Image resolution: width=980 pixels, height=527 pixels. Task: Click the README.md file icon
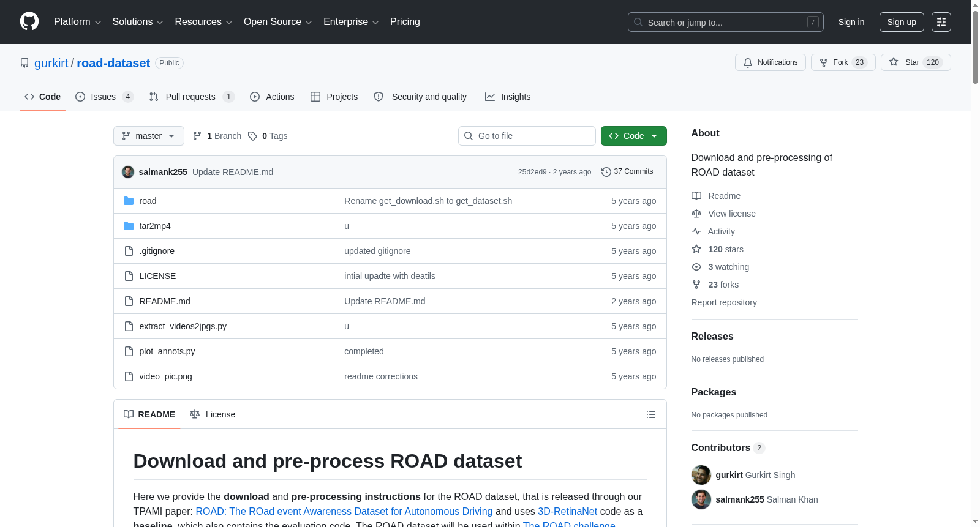129,301
